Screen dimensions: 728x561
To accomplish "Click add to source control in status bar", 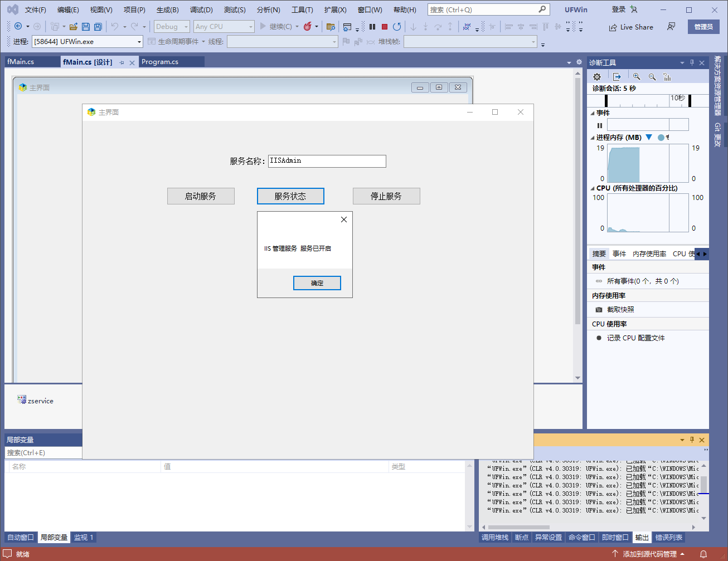I will click(648, 554).
